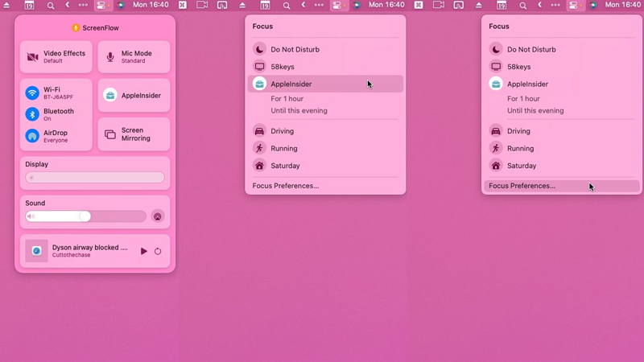Screen dimensions: 644x362
Task: Click the Sound volume slider knob
Action: pyautogui.click(x=85, y=216)
